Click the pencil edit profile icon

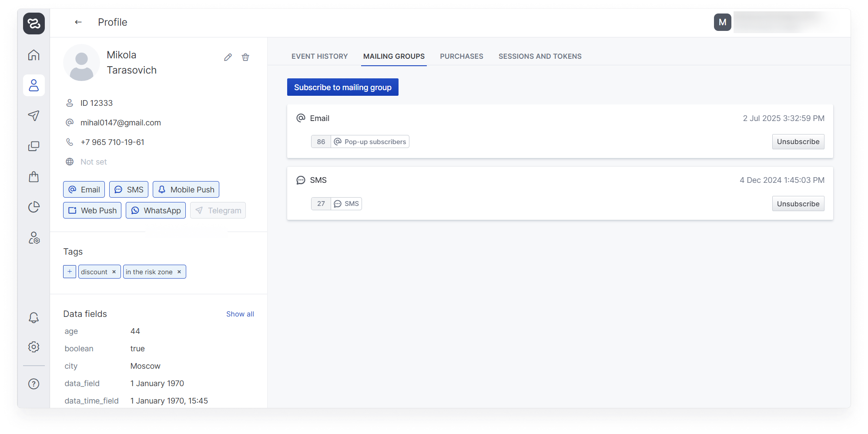[x=228, y=57]
